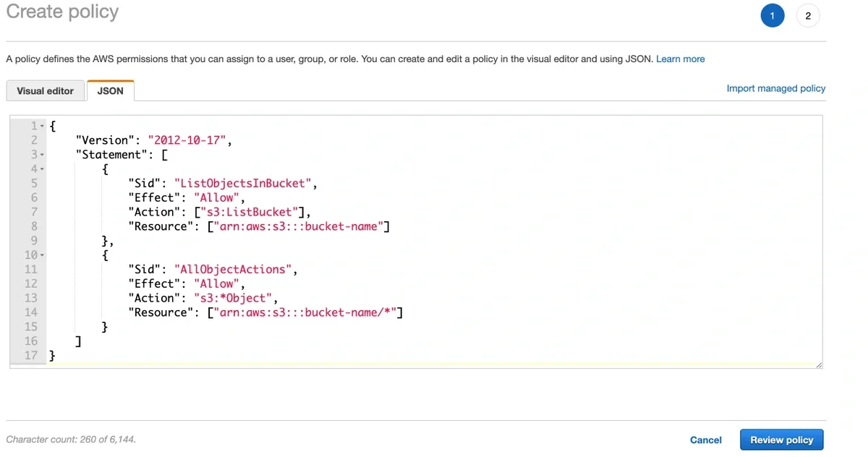Click Import managed policy

tap(775, 87)
